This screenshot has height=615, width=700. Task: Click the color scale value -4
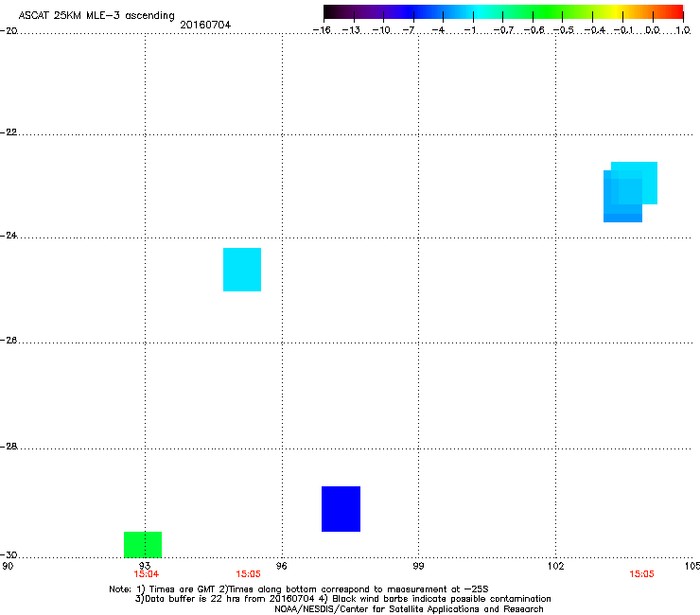(438, 30)
